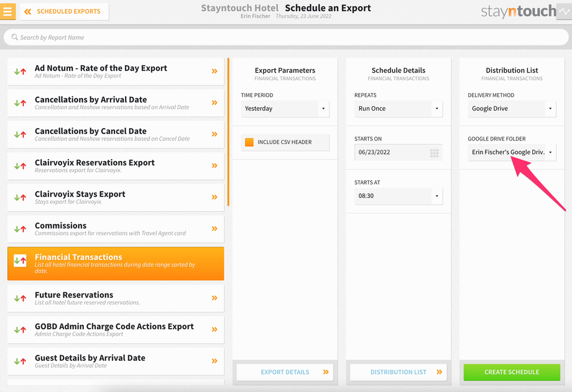Expand Future Reservations chevron
This screenshot has width=572, height=392.
click(214, 298)
